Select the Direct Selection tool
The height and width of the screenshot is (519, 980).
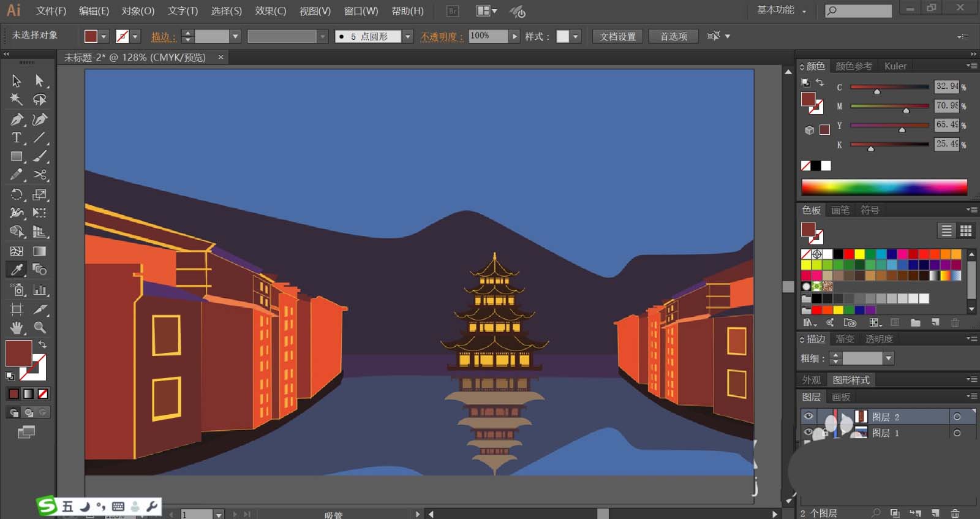(x=40, y=81)
